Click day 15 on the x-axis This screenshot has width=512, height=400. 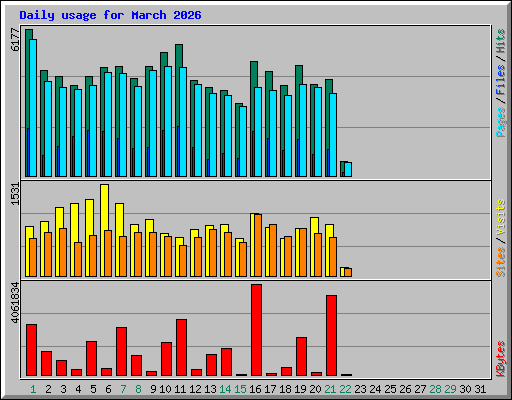pos(240,389)
